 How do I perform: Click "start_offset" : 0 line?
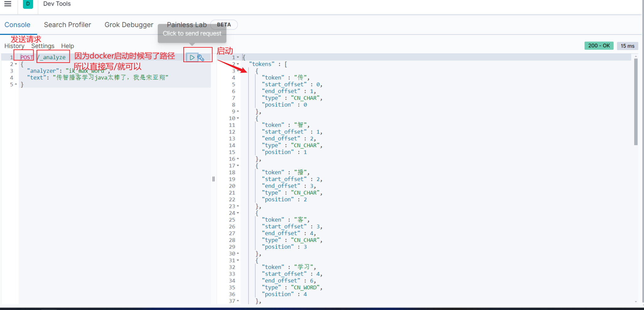(292, 85)
